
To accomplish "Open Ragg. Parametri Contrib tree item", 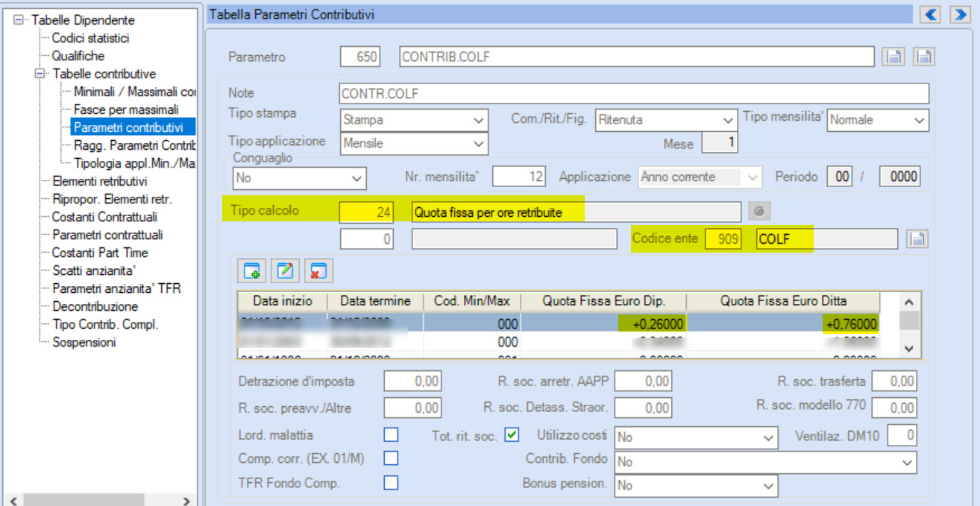I will pos(134,145).
